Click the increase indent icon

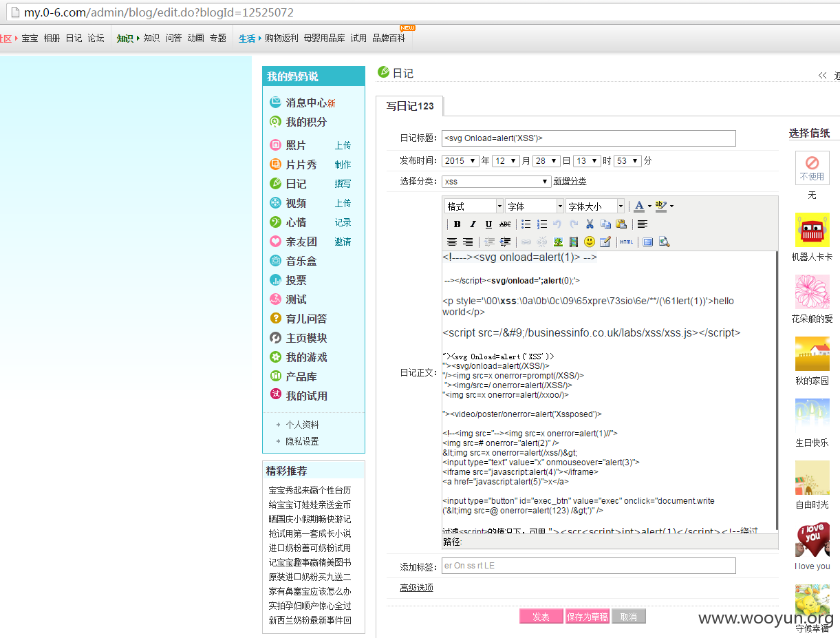(x=505, y=242)
